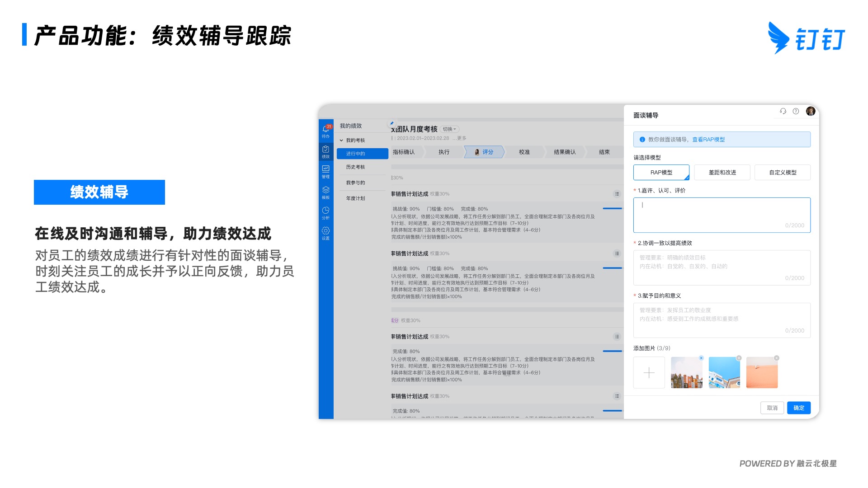Image resolution: width=868 pixels, height=488 pixels.
Task: Click the 嘉许、认可、评价 text field
Action: pyautogui.click(x=722, y=215)
